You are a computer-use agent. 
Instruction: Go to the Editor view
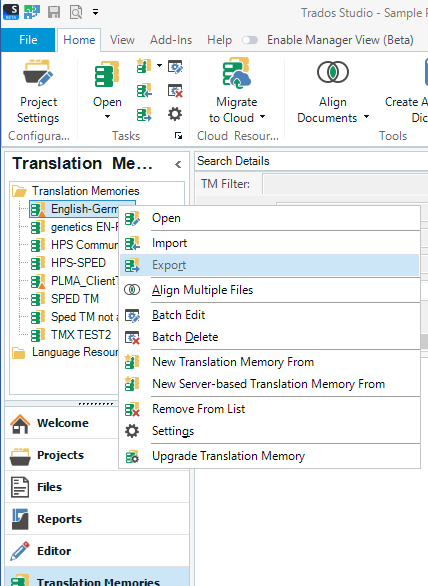coord(97,551)
